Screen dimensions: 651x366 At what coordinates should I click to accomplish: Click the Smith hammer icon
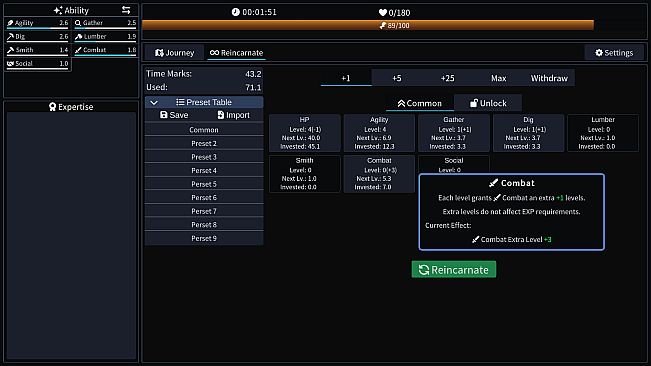click(x=10, y=50)
